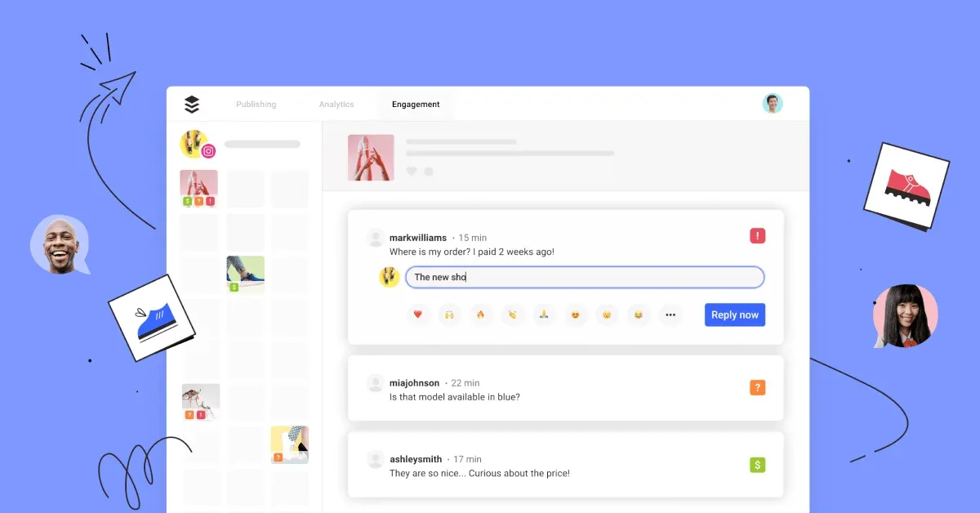This screenshot has width=980, height=513.
Task: Click ashleysmith's profile avatar
Action: [x=376, y=459]
